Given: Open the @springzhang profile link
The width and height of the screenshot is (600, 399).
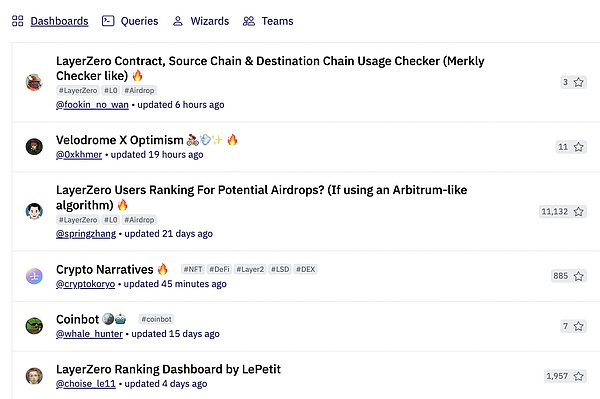Looking at the screenshot, I should point(86,234).
